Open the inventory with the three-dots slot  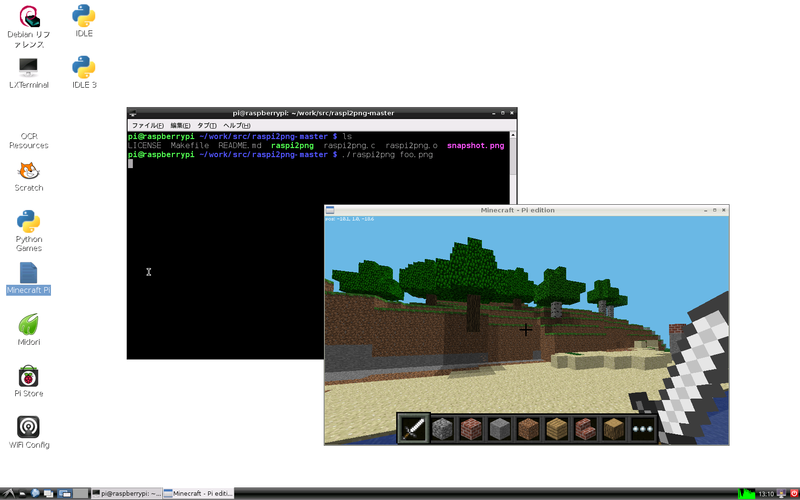642,429
